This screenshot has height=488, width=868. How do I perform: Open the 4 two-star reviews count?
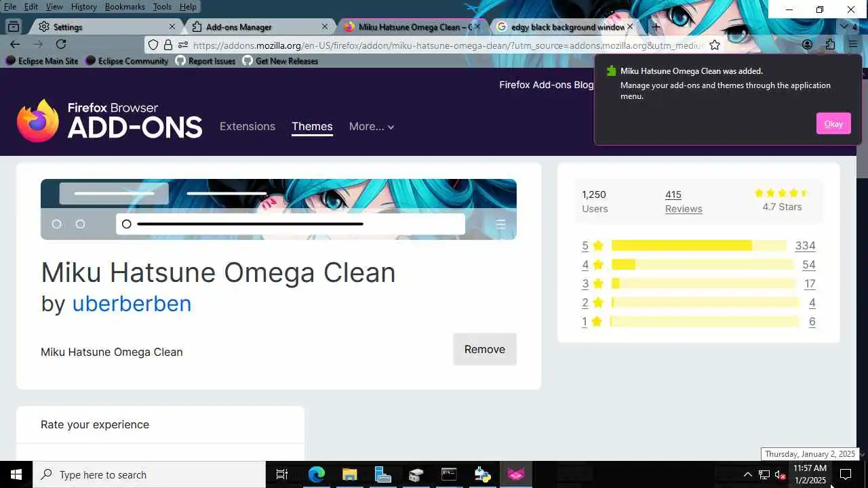(x=812, y=303)
